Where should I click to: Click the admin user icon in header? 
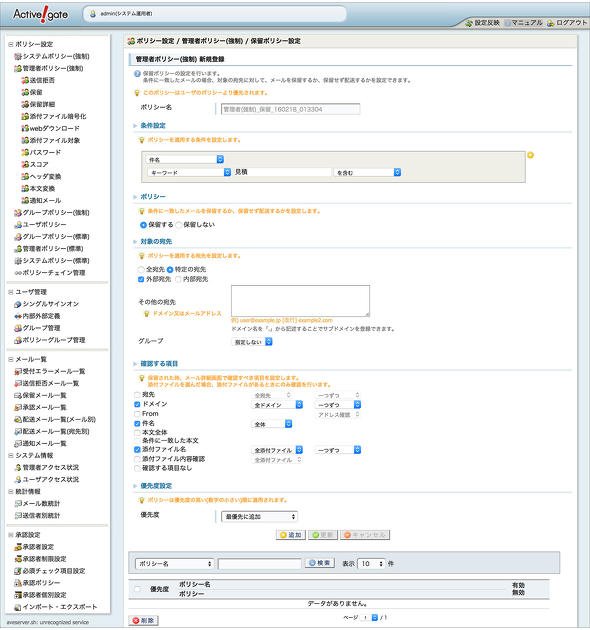(93, 14)
